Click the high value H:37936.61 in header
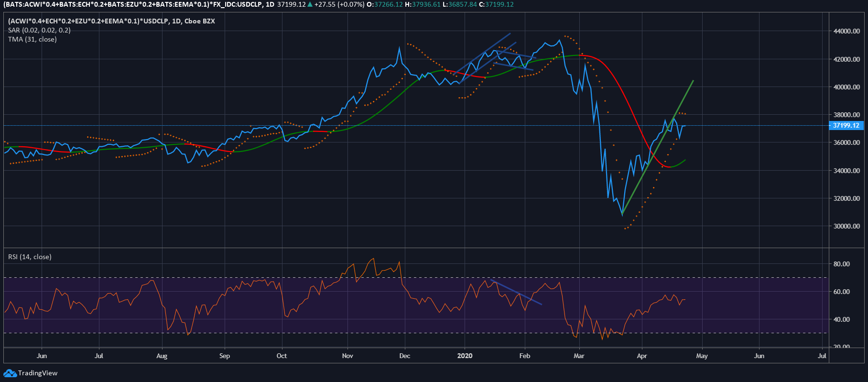 pyautogui.click(x=423, y=4)
